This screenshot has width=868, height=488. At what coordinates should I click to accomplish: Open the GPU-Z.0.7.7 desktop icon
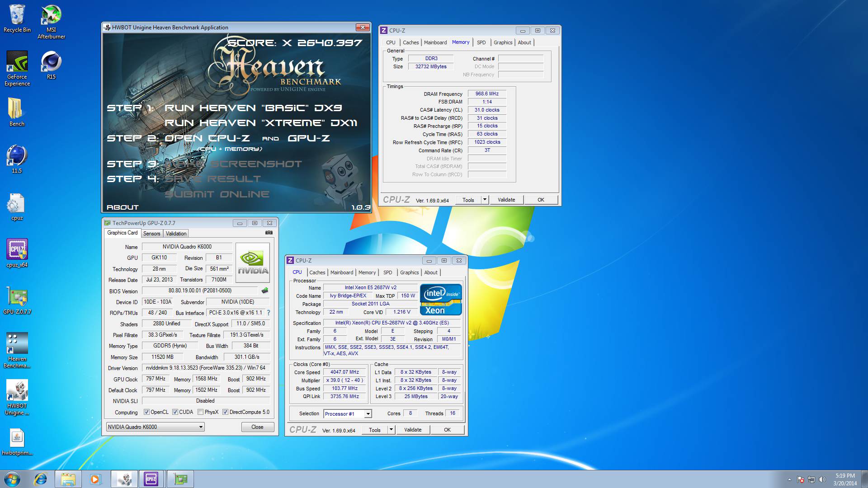pos(17,300)
